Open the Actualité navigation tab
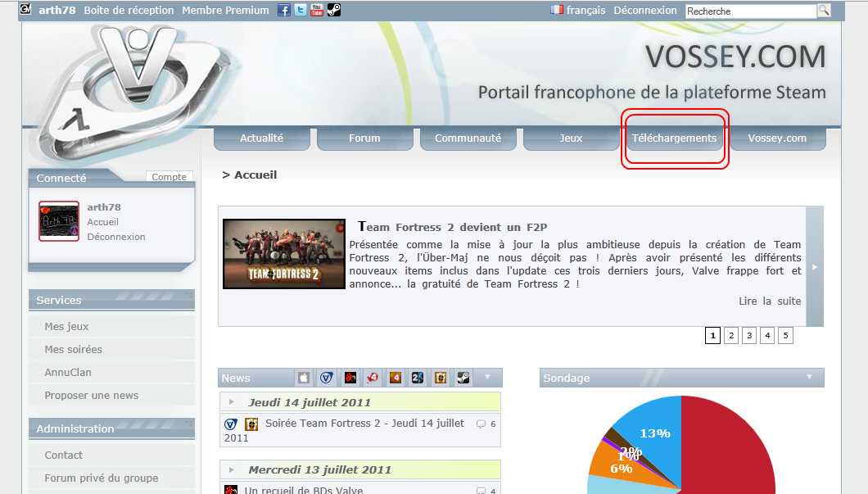 [262, 138]
